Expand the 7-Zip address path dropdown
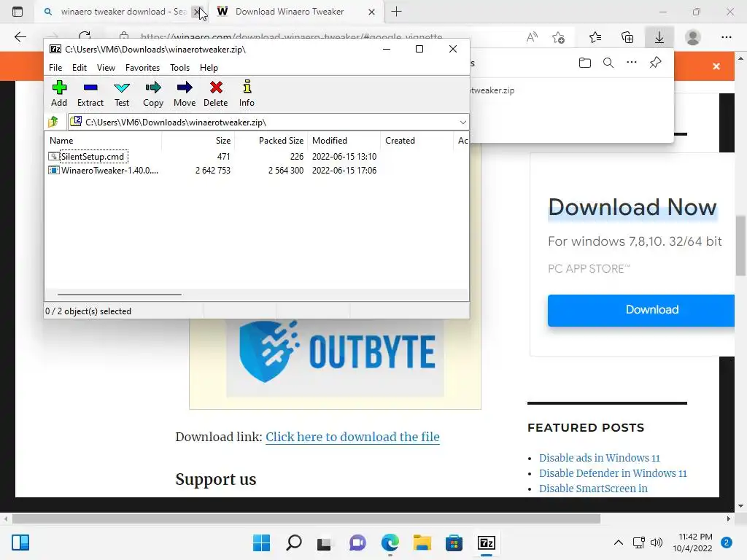The image size is (747, 560). pos(462,122)
